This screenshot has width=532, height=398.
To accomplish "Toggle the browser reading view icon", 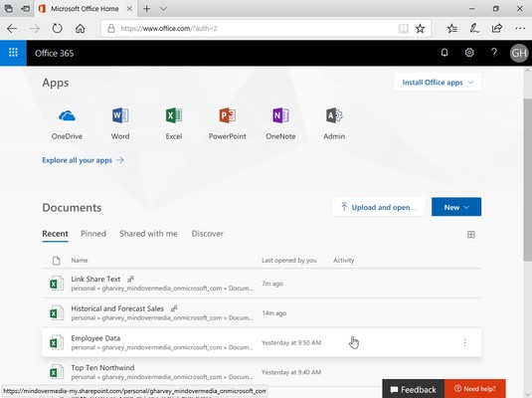I will coord(403,29).
